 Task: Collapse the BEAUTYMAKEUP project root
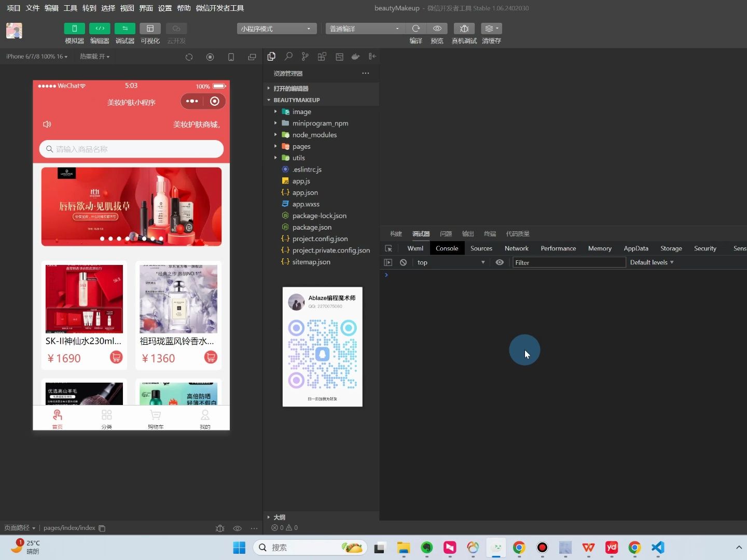[x=322, y=100]
